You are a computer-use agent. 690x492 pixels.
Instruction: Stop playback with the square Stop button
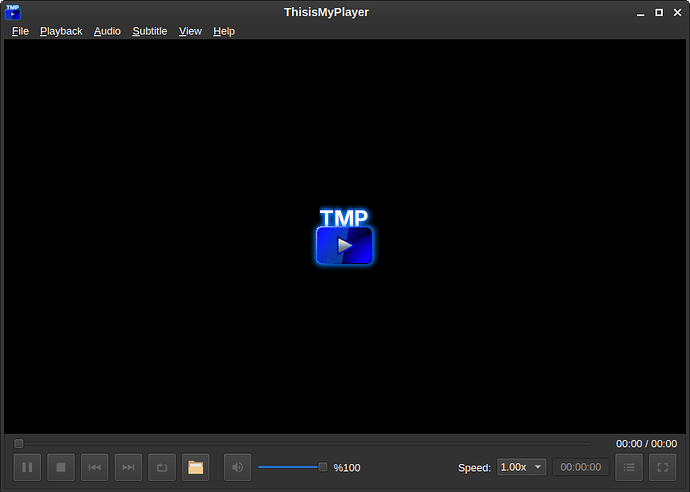click(61, 467)
